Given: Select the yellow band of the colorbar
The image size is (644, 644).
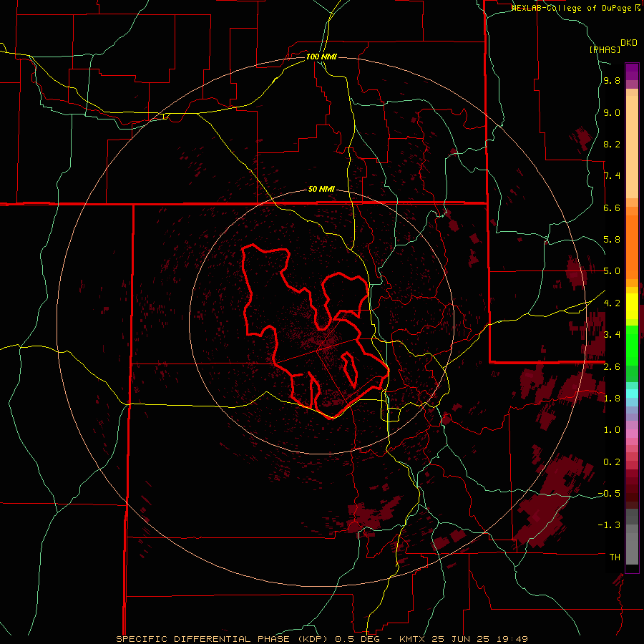Looking at the screenshot, I should click(632, 306).
